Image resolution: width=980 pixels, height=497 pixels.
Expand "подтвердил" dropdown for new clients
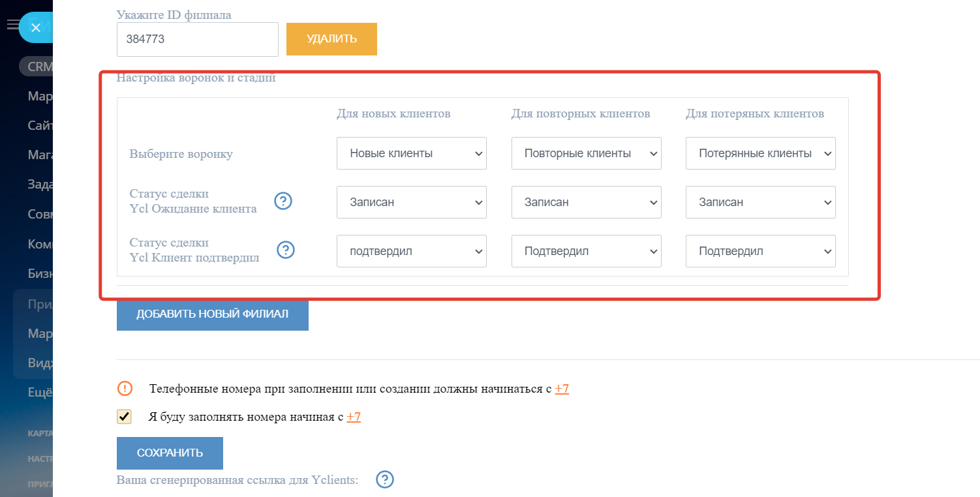coord(411,251)
